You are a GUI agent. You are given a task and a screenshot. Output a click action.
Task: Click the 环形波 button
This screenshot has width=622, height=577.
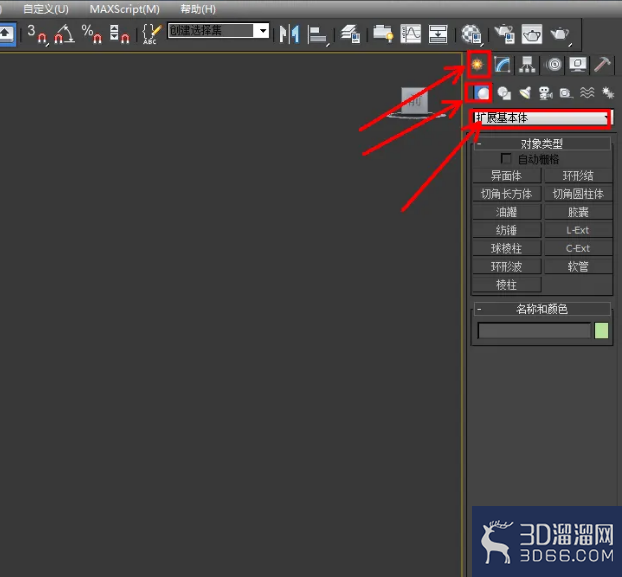click(507, 266)
